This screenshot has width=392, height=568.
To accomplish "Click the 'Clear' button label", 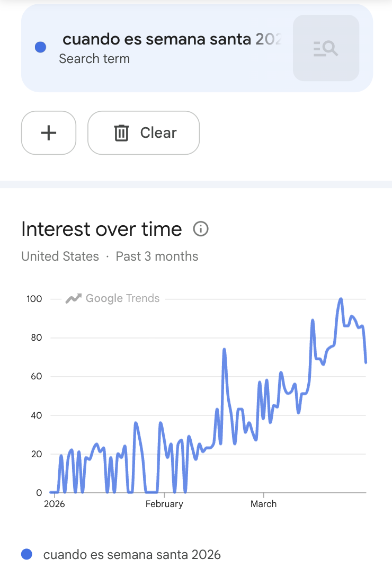I will coord(158,132).
